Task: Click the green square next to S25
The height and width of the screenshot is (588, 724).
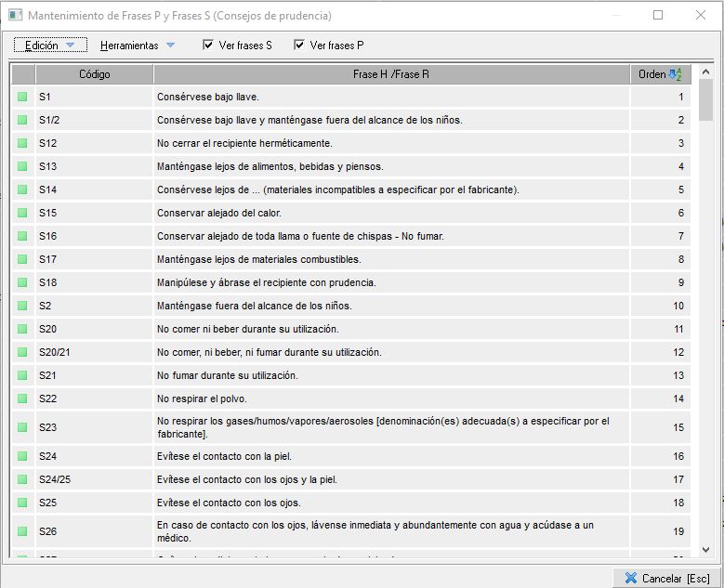Action: pos(22,503)
